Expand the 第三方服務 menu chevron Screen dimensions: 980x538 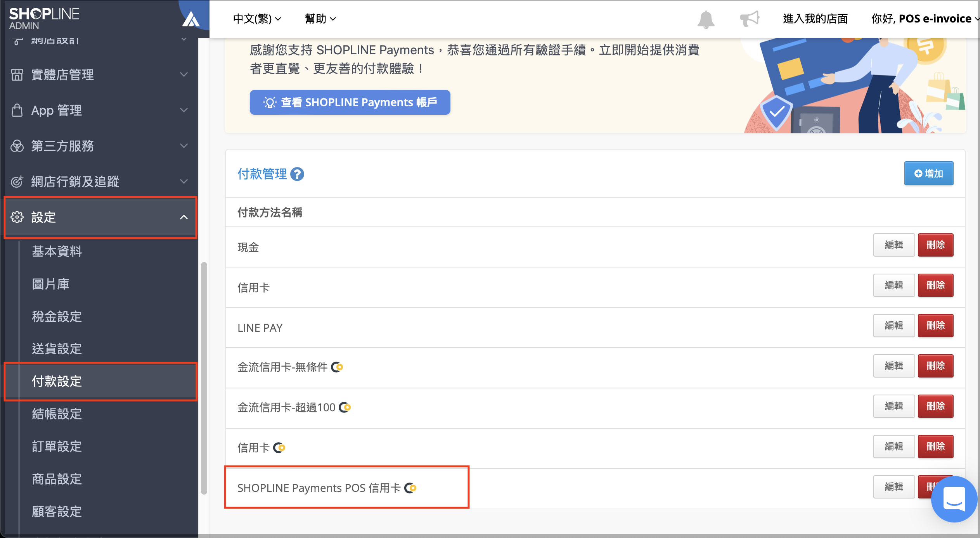click(x=184, y=146)
